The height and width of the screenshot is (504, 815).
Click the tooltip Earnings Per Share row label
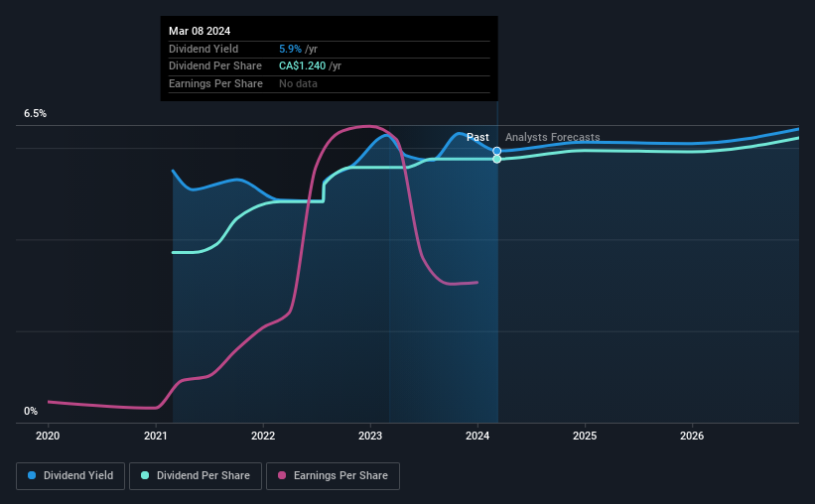pyautogui.click(x=215, y=83)
